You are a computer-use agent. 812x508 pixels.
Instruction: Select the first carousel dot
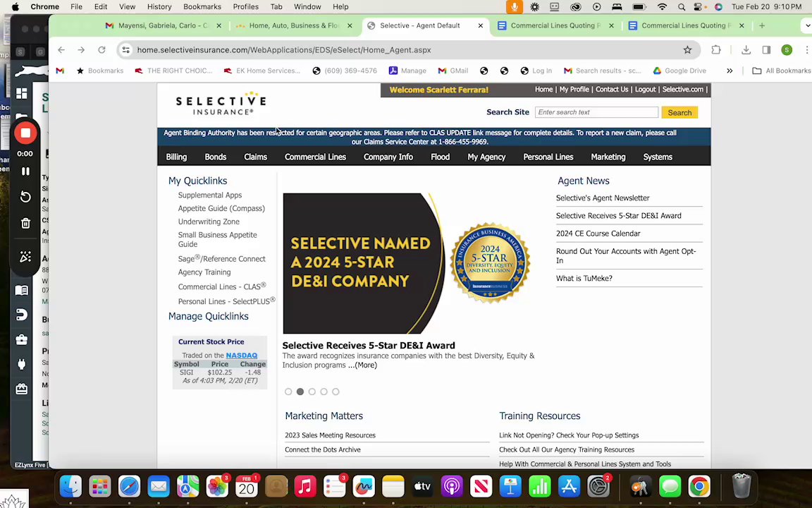[x=288, y=392]
